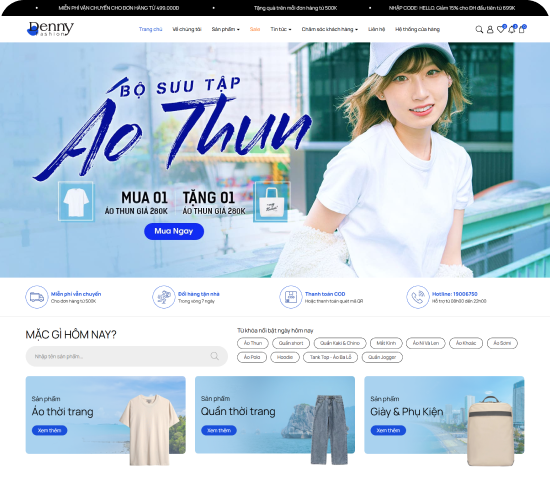Expand Chăm sóc khách hàng dropdown

(x=330, y=29)
